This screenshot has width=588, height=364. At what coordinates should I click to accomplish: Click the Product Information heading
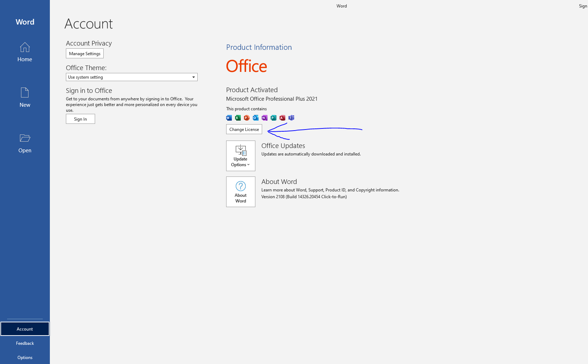tap(259, 47)
